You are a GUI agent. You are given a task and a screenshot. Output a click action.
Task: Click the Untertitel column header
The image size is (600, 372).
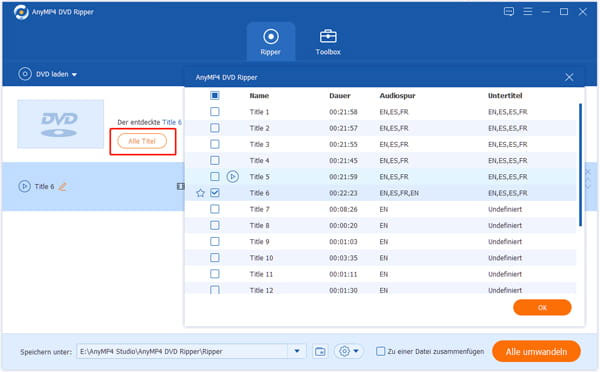click(505, 96)
